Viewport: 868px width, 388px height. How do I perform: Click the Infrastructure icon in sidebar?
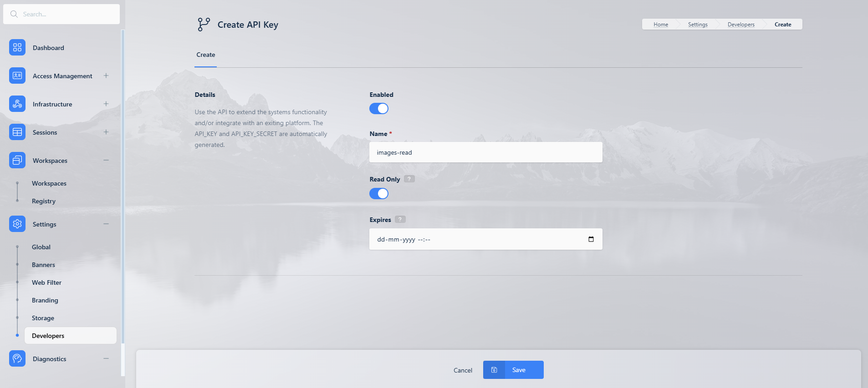click(x=17, y=104)
